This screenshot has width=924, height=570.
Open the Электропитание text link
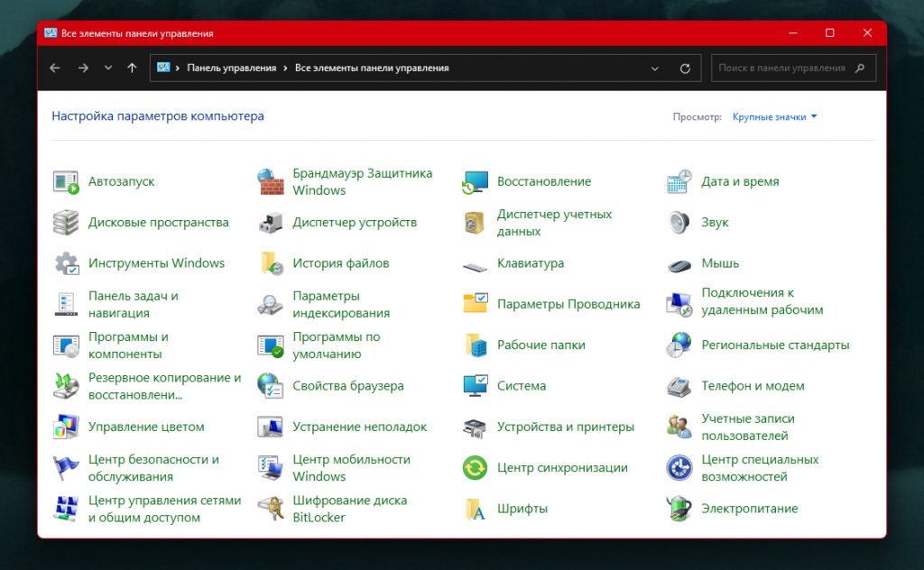coord(750,509)
